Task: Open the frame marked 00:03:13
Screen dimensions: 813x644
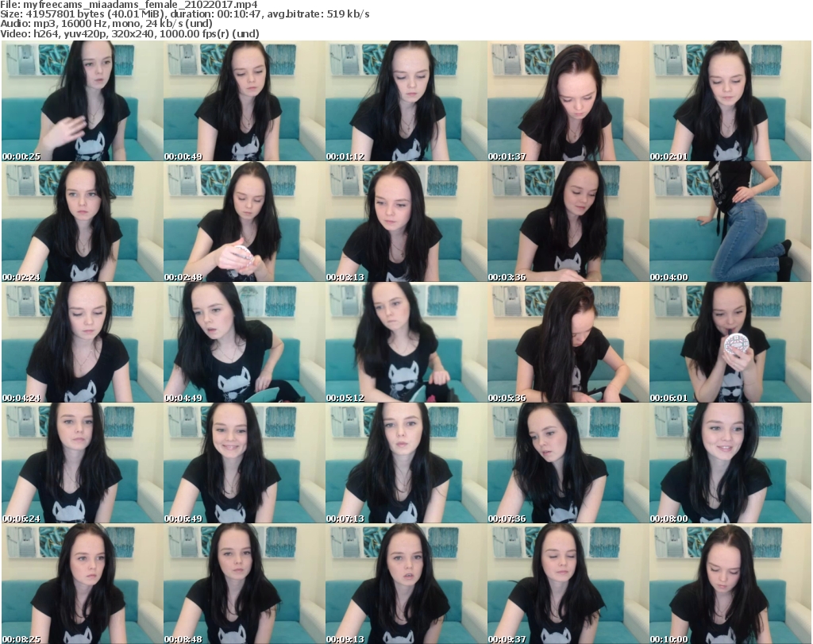Action: point(406,222)
